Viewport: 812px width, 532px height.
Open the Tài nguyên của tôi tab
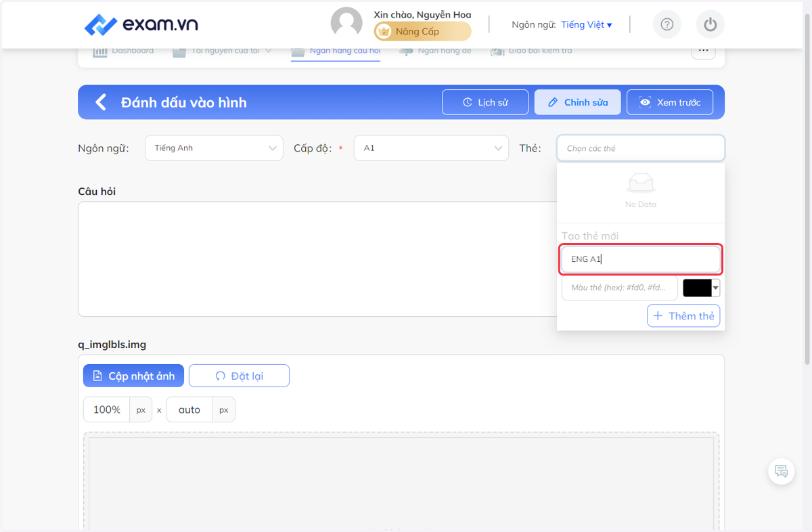point(222,51)
